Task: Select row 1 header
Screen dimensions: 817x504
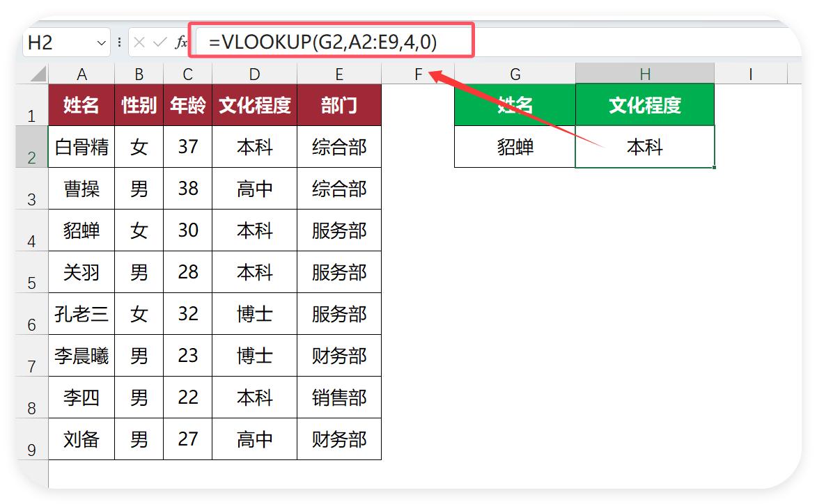Action: [x=32, y=104]
